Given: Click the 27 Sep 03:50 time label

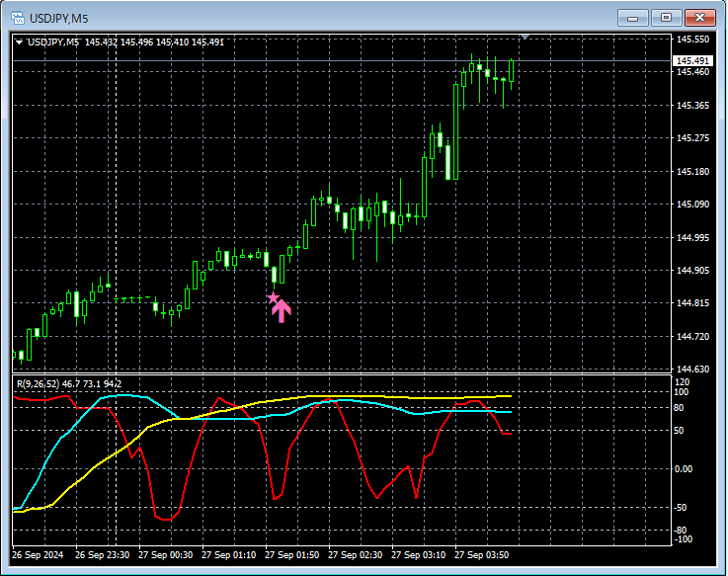Looking at the screenshot, I should click(x=481, y=554).
